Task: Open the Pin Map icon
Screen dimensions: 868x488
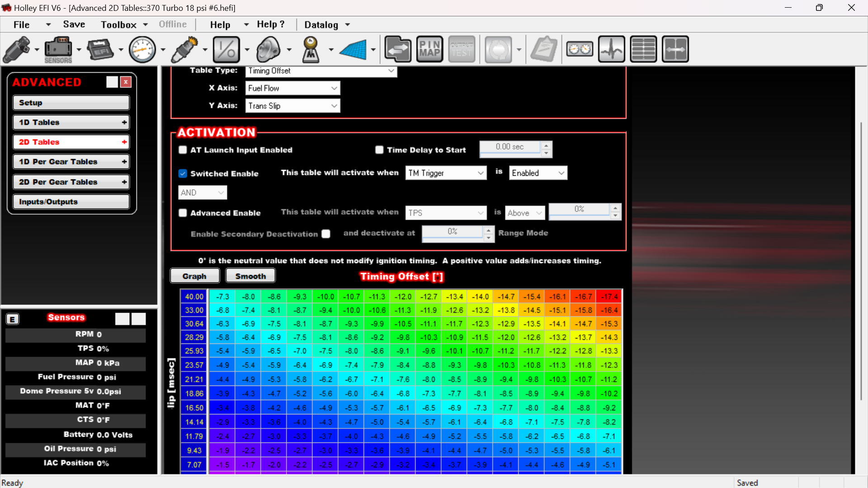Action: point(429,49)
